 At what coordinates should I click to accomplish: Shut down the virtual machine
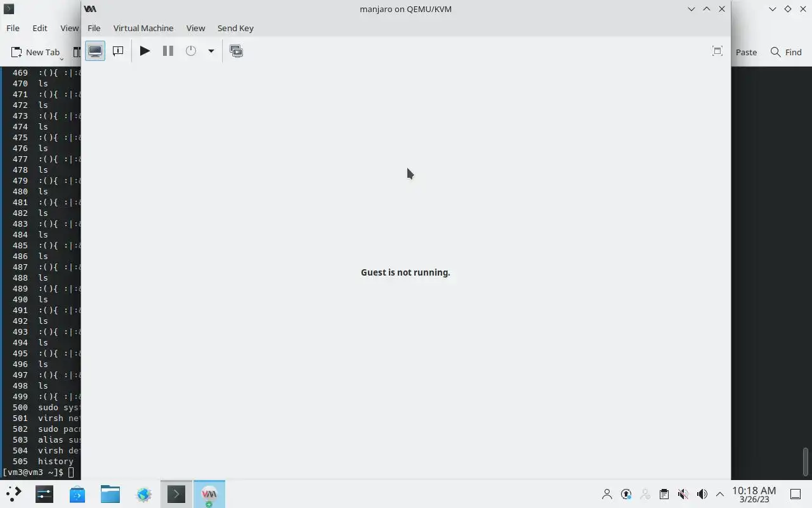191,51
